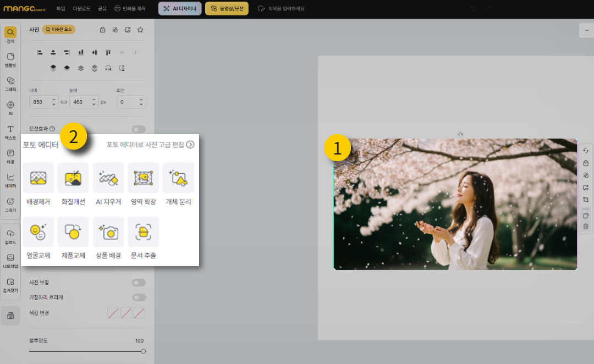
Task: Open the AI 지우개 eraser tool
Action: pyautogui.click(x=108, y=178)
